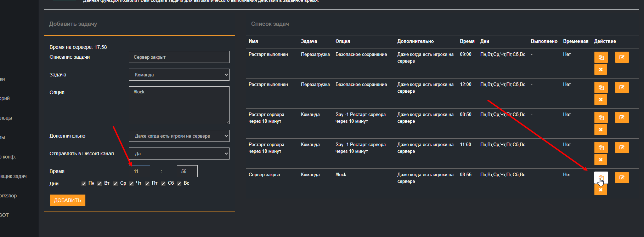
Task: Click the hours field showing 11
Action: [x=139, y=171]
